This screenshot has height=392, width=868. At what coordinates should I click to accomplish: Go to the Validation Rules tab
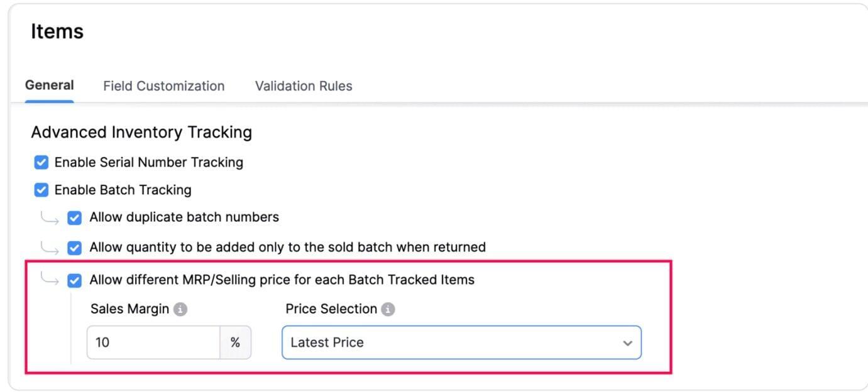(304, 86)
